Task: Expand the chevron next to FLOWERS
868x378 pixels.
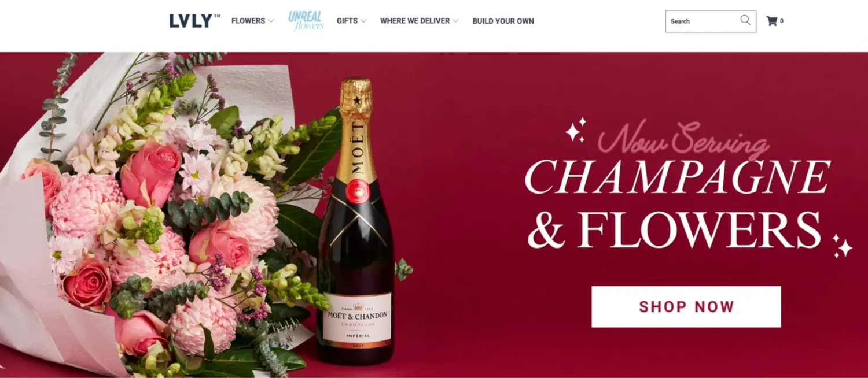Action: pos(271,21)
